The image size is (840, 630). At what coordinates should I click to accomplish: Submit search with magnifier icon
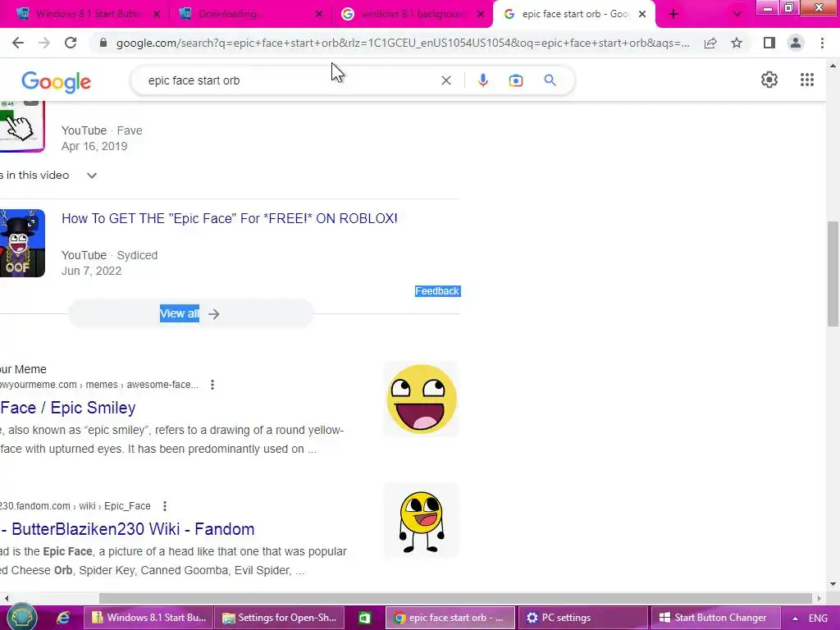(x=550, y=80)
